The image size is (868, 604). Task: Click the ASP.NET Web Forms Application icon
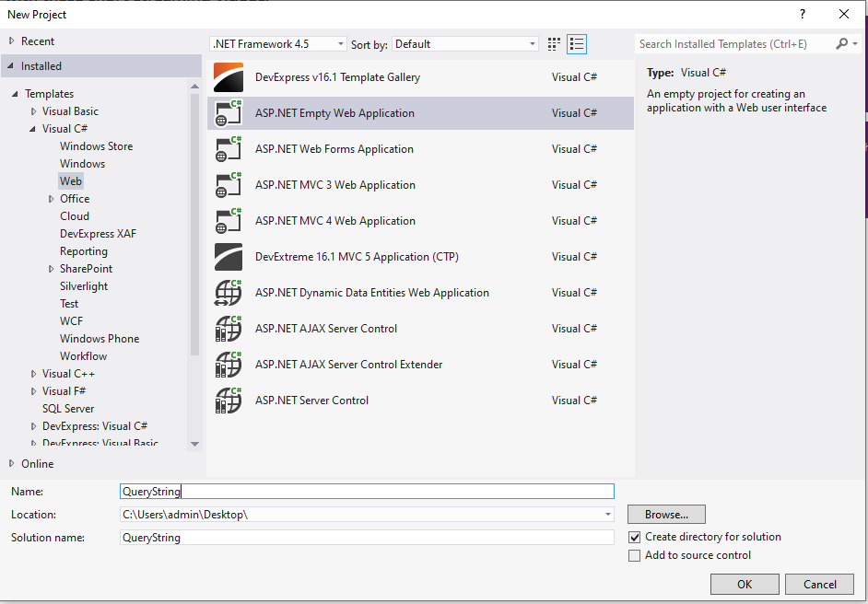pos(229,149)
